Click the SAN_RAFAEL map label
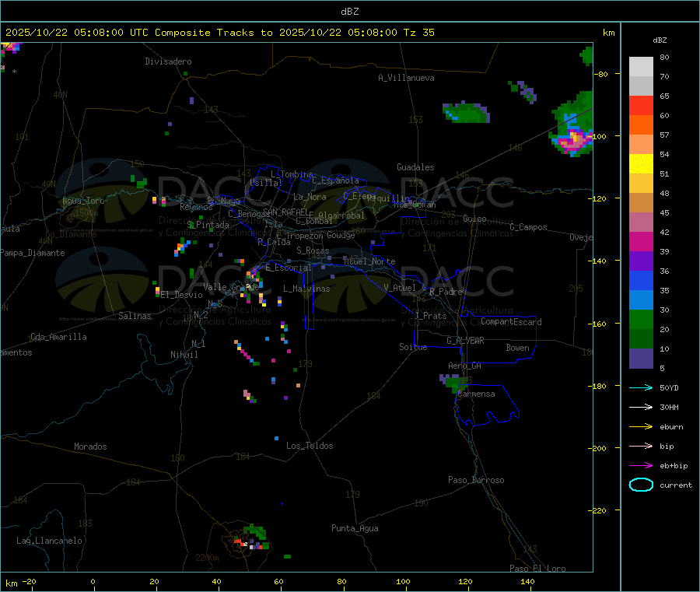Screen dimensions: 700x592 tap(286, 212)
